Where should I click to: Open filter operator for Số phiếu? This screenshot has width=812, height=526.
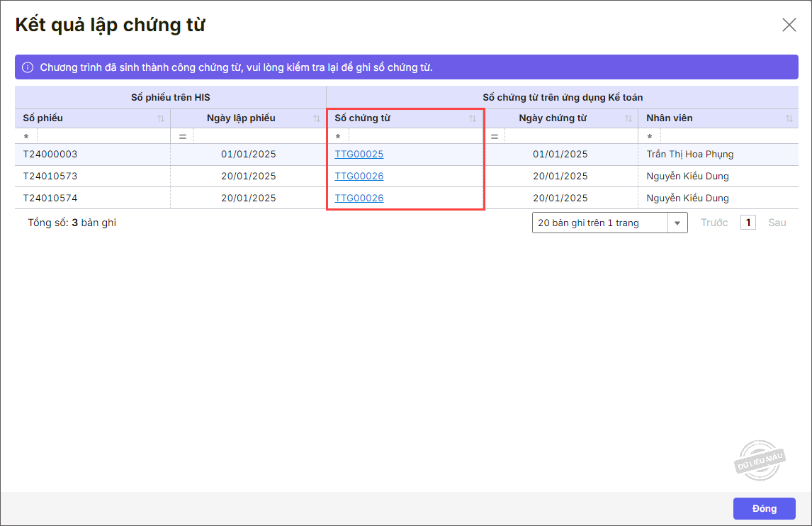point(26,136)
